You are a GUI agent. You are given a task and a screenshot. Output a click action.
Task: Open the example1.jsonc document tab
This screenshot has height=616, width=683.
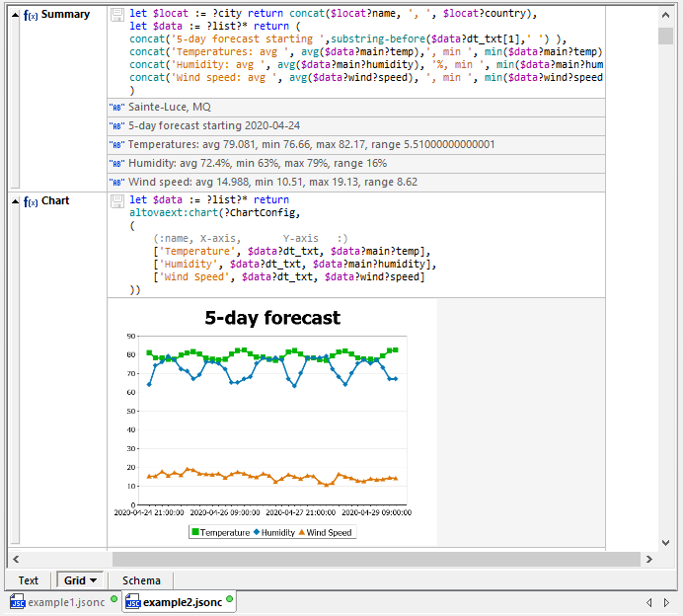(63, 602)
